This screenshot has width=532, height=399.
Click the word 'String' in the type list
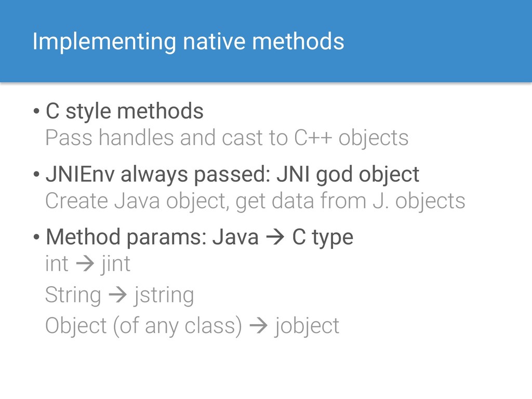click(x=73, y=295)
